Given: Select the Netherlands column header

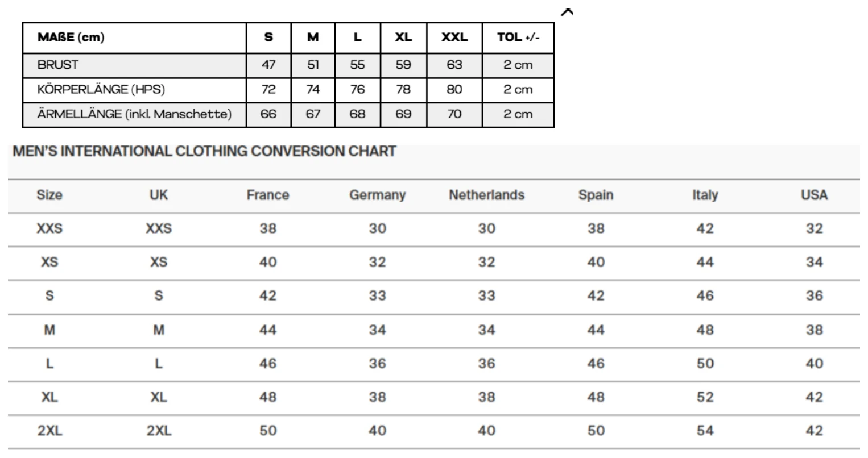Looking at the screenshot, I should tap(486, 195).
